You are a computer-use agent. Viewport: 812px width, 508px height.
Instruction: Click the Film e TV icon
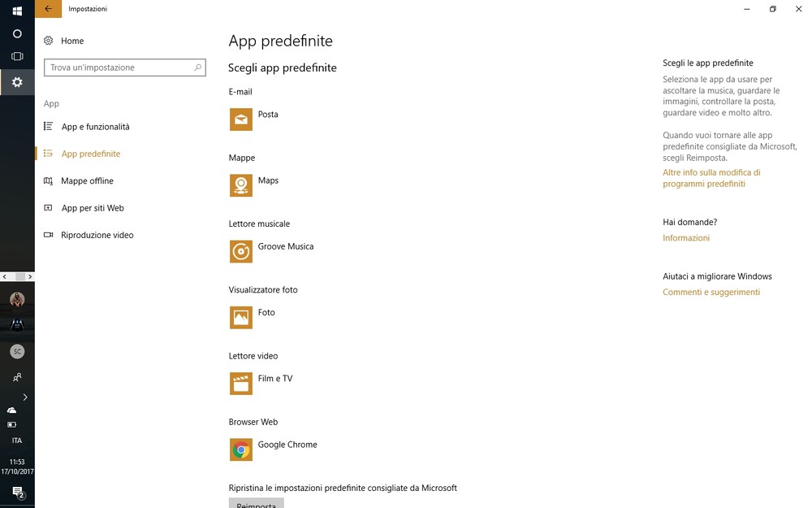click(241, 384)
